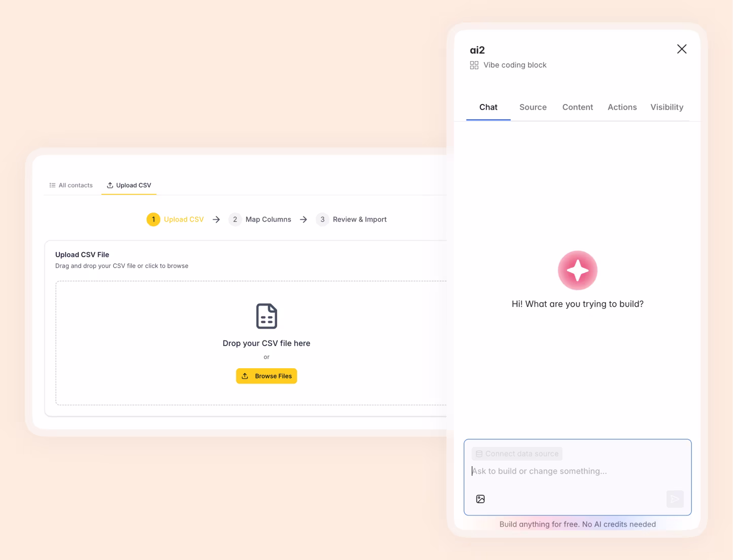The image size is (733, 560).
Task: Open the Actions tab
Action: [x=622, y=107]
